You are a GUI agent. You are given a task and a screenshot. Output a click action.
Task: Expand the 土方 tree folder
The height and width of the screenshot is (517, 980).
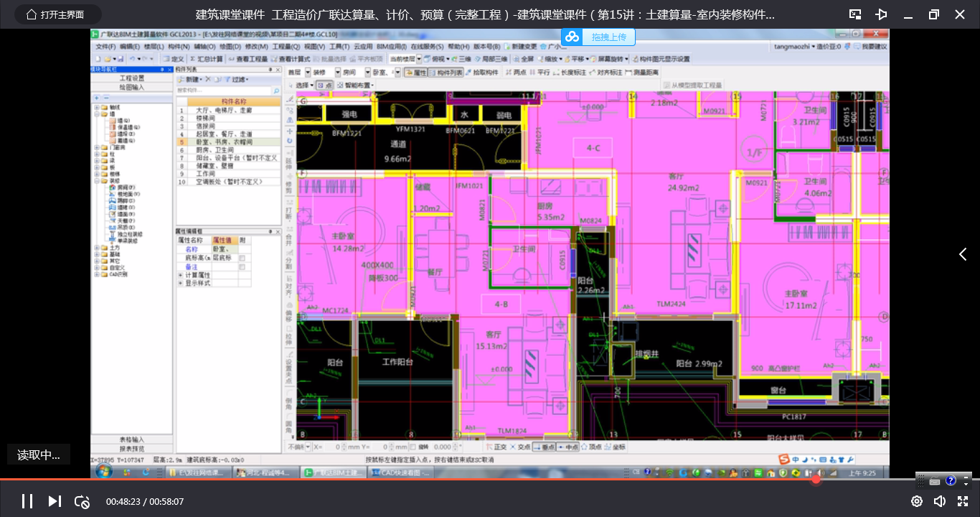pos(97,248)
